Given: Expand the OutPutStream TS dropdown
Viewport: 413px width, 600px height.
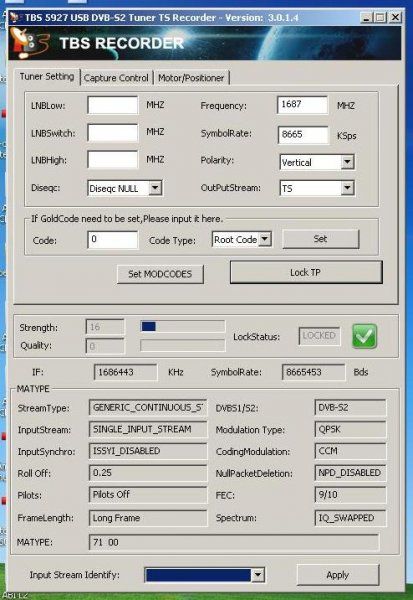Looking at the screenshot, I should tap(347, 188).
